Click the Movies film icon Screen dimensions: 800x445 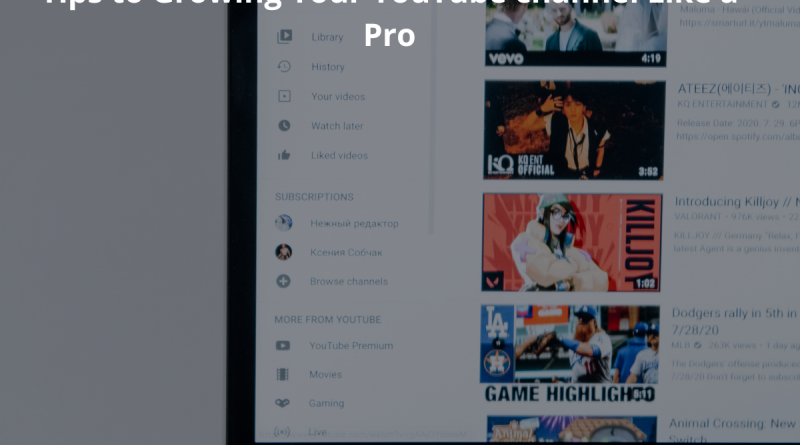pyautogui.click(x=284, y=375)
